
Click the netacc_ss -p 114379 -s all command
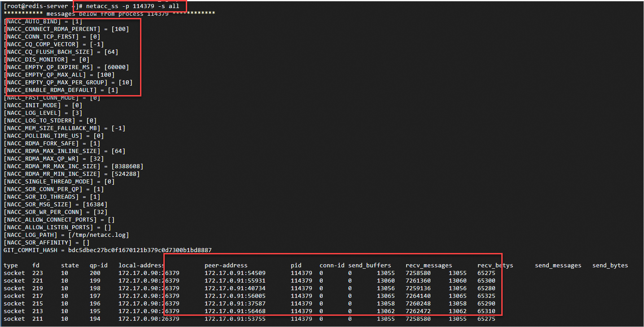pyautogui.click(x=132, y=6)
